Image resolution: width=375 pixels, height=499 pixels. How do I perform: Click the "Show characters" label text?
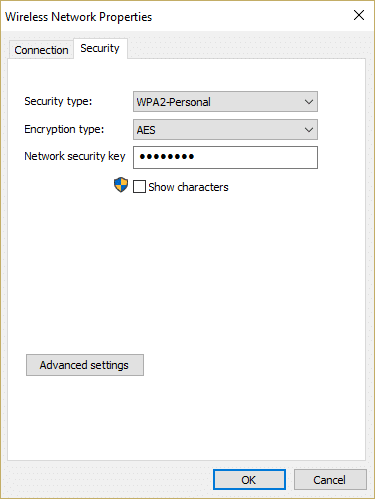pos(188,187)
